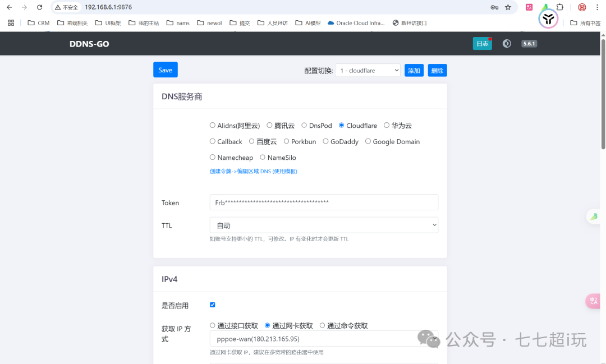Click the pink translate extension icon

[x=529, y=7]
